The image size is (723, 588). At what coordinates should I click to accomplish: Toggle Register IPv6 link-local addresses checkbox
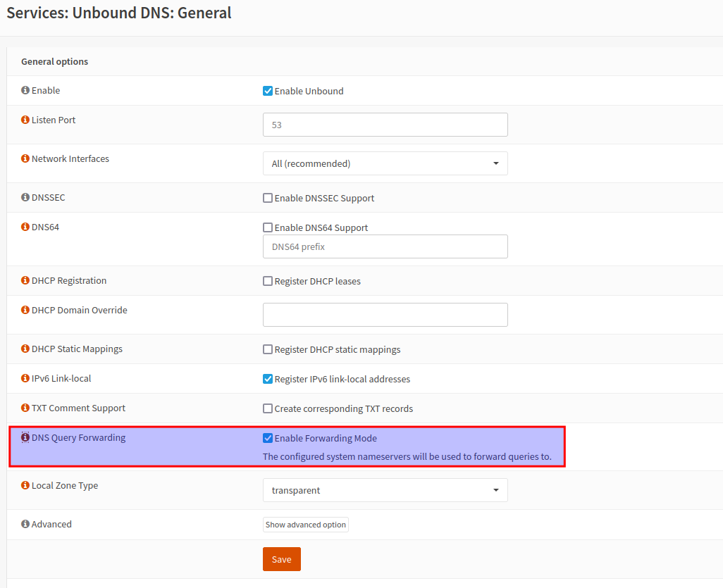point(268,379)
